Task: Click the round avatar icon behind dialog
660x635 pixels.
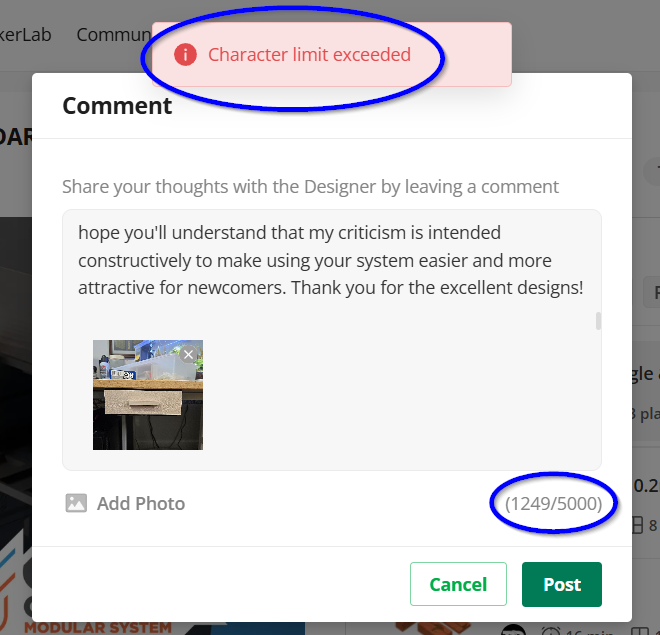Action: [513, 630]
